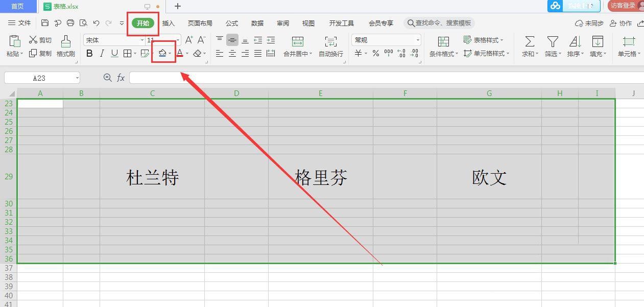
Task: Decrease indent icon
Action: pos(258,40)
